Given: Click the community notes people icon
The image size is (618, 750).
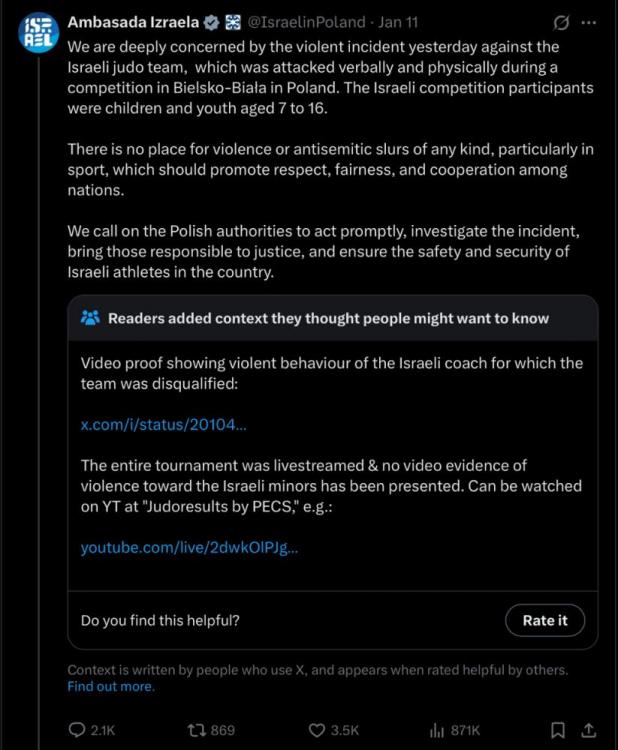Looking at the screenshot, I should tap(90, 318).
